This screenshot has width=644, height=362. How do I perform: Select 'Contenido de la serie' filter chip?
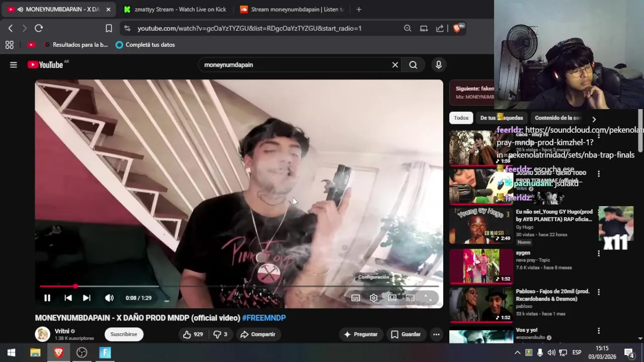[557, 118]
